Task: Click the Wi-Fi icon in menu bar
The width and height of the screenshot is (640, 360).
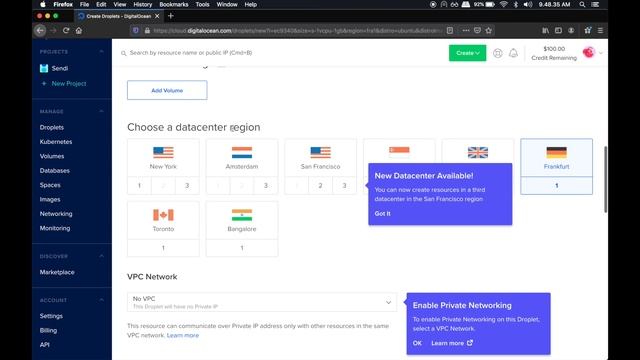Action: 504,4
